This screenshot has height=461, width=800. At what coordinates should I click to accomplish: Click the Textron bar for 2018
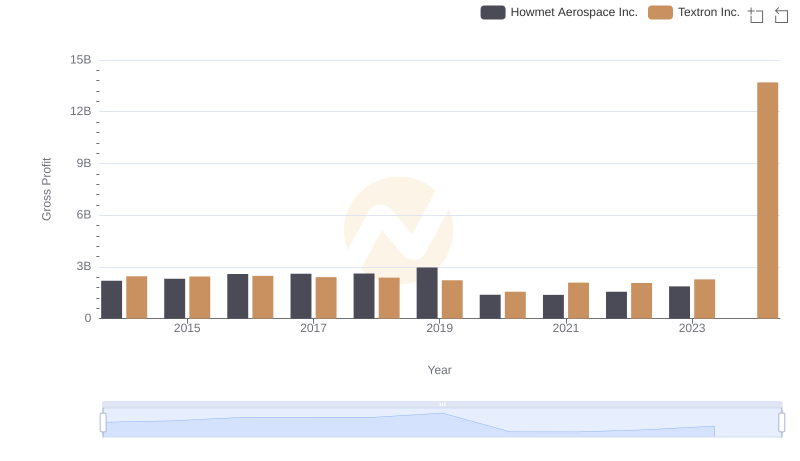(x=389, y=298)
